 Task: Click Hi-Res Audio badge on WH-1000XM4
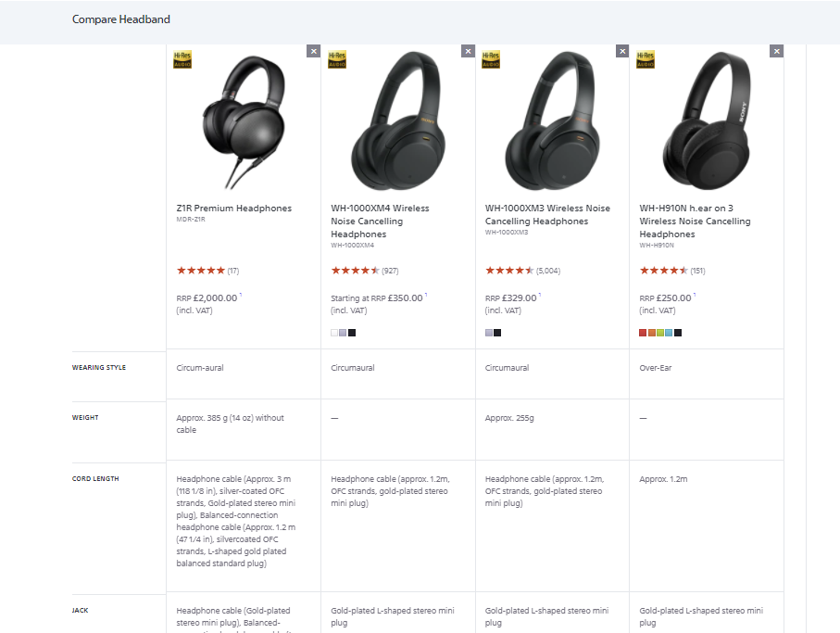(337, 59)
